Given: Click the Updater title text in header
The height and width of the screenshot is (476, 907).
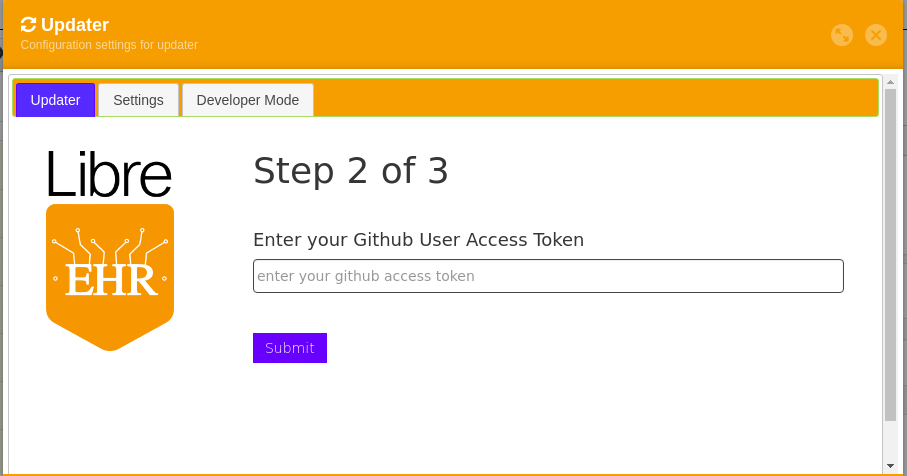Looking at the screenshot, I should pos(75,25).
